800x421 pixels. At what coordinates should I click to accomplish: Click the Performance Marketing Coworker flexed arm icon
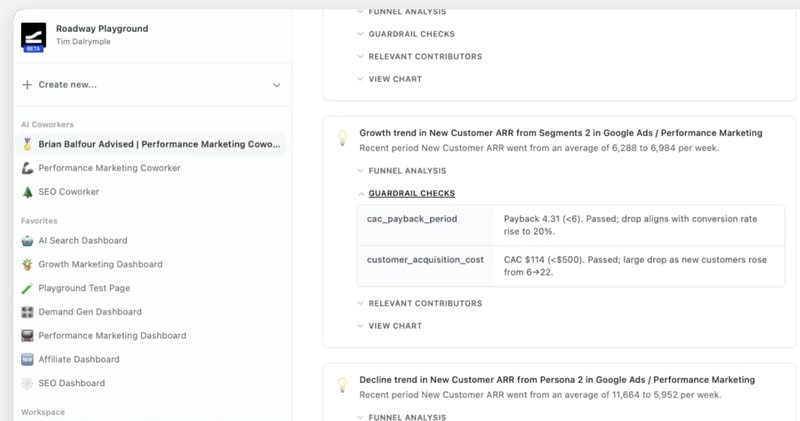(x=28, y=168)
